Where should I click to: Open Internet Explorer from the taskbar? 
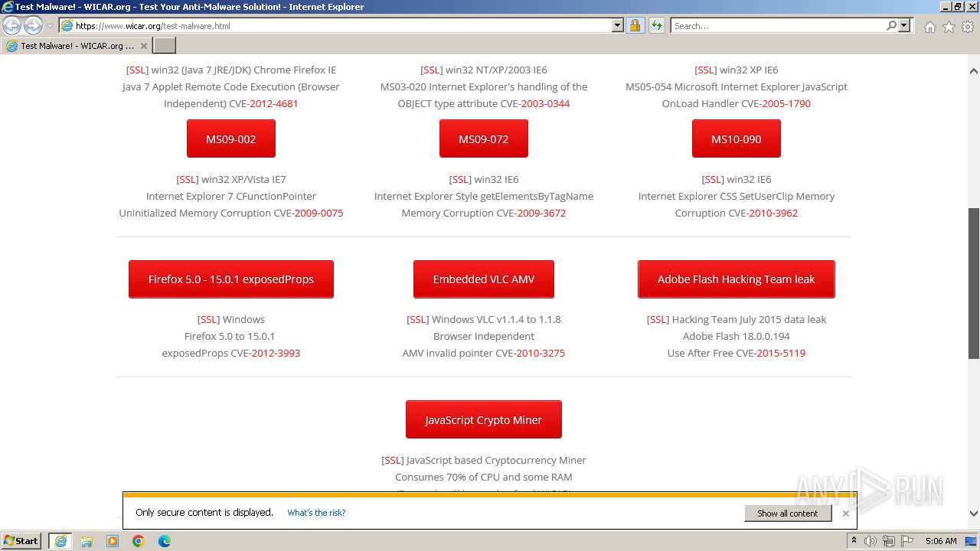click(x=60, y=540)
